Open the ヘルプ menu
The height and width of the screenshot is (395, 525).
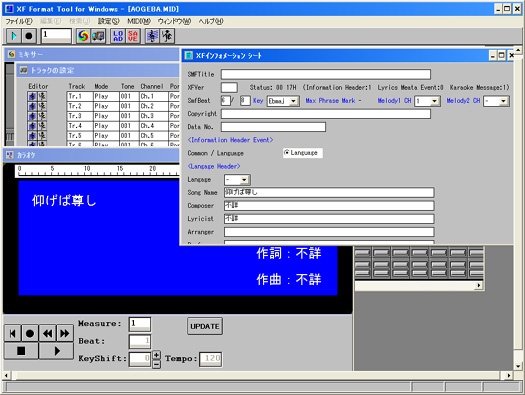click(x=211, y=21)
